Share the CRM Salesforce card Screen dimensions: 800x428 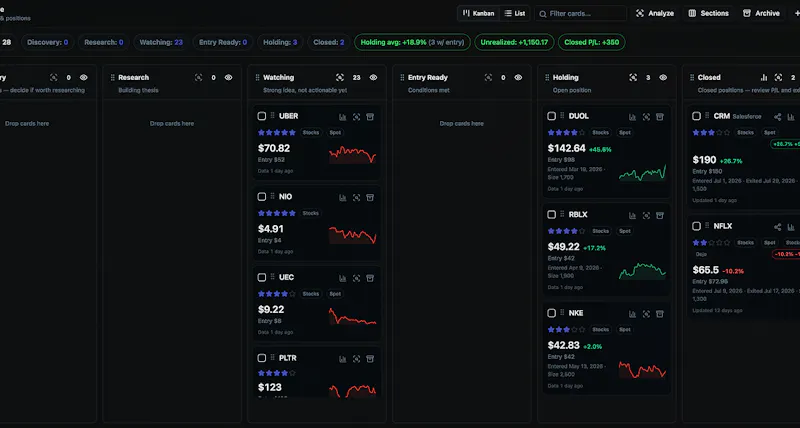tap(777, 117)
